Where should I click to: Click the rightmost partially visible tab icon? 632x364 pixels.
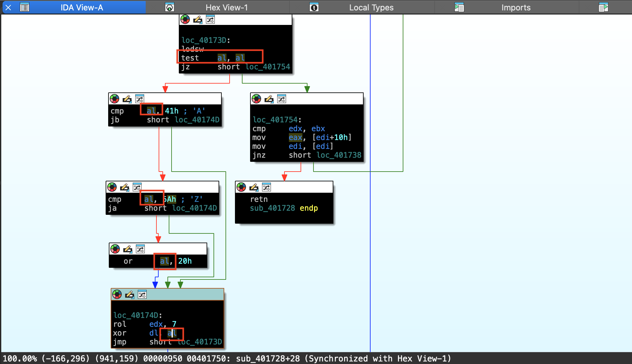pyautogui.click(x=603, y=7)
